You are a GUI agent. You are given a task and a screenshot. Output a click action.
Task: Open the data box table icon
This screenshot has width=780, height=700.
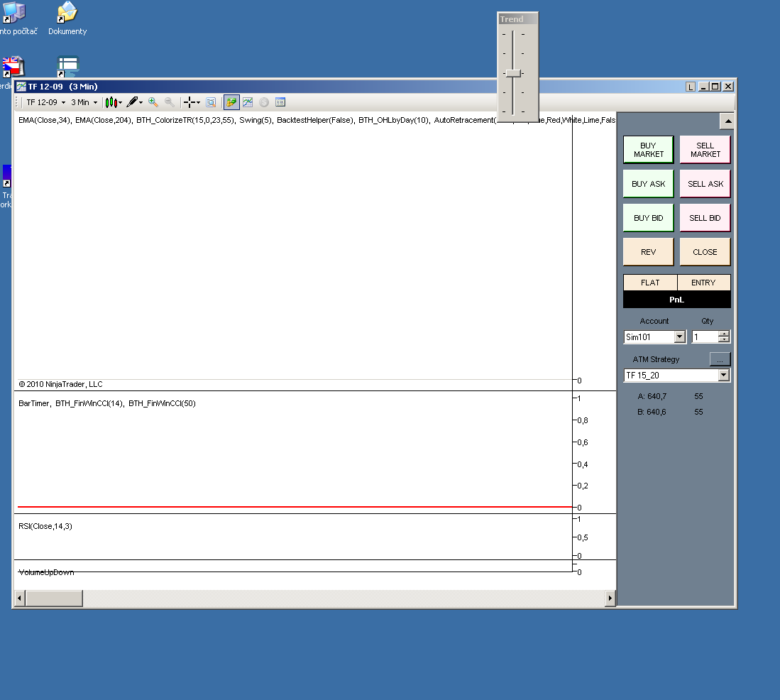point(280,102)
